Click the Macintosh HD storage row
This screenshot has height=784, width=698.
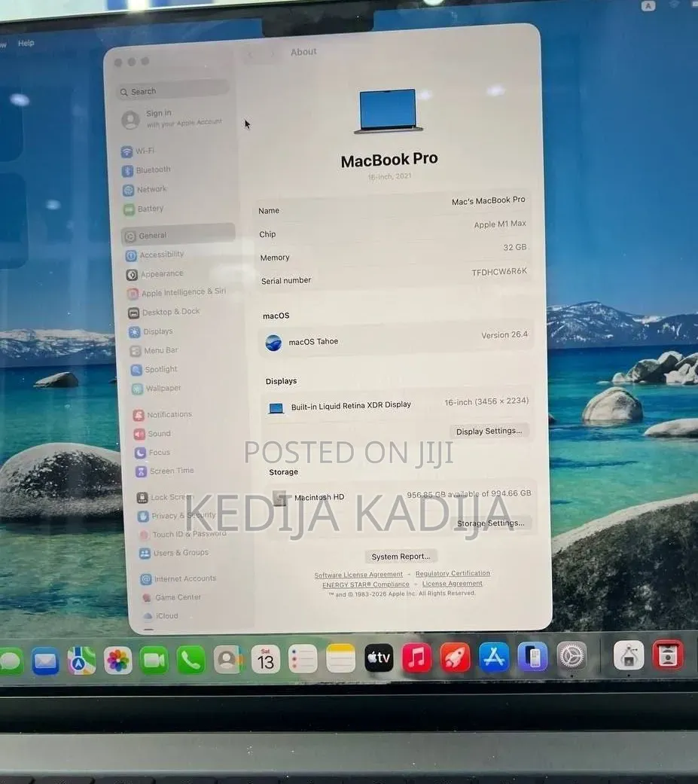pyautogui.click(x=400, y=496)
